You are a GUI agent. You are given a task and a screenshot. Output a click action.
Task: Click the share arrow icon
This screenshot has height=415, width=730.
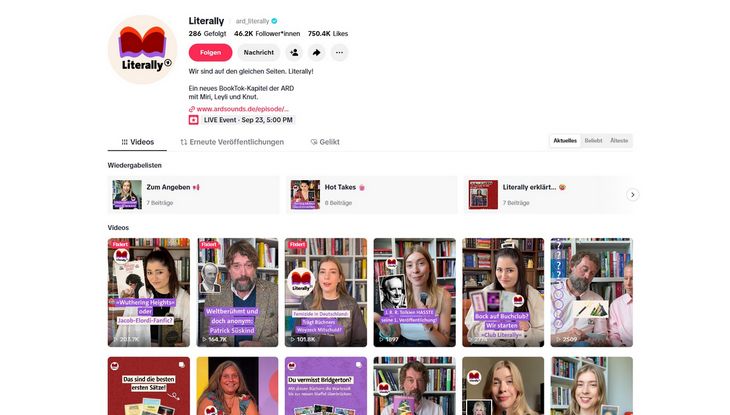coord(317,53)
